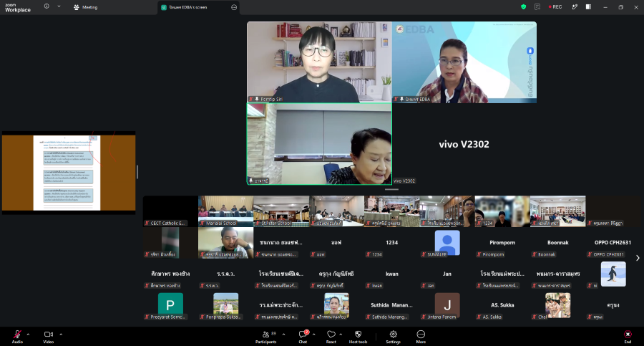Expand Chat options caret

314,334
